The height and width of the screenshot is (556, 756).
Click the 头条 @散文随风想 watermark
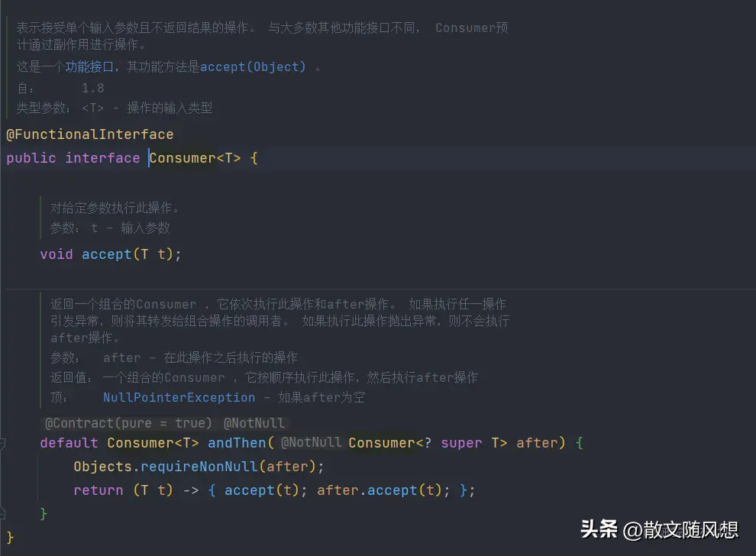(659, 529)
